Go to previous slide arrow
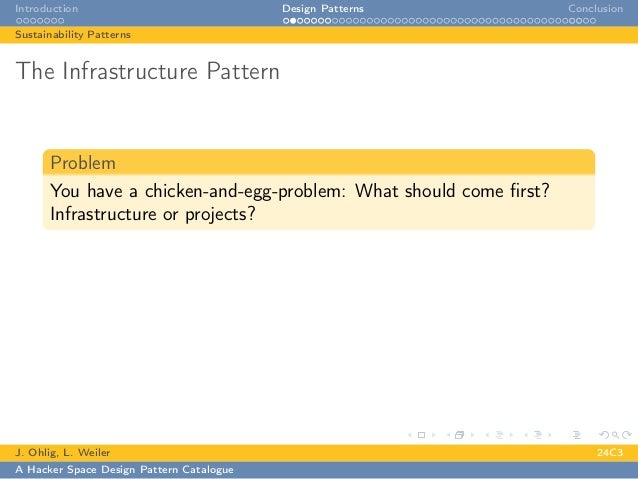 [410, 435]
